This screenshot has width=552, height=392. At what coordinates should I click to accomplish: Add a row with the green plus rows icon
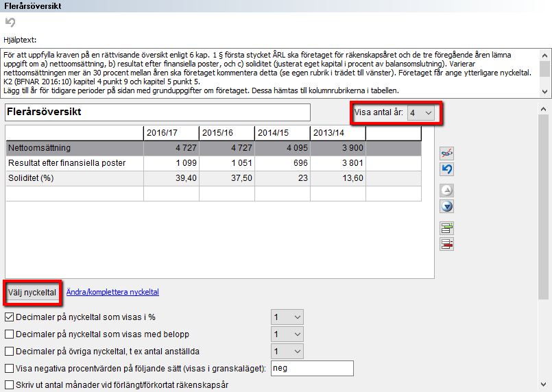pyautogui.click(x=446, y=228)
